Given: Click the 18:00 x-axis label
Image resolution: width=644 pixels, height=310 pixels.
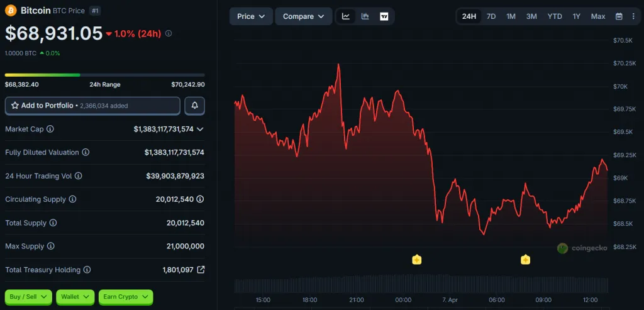Looking at the screenshot, I should [x=309, y=300].
